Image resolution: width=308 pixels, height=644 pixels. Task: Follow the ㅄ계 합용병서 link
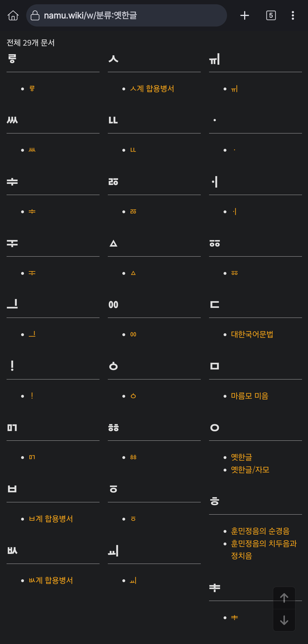[x=51, y=580]
